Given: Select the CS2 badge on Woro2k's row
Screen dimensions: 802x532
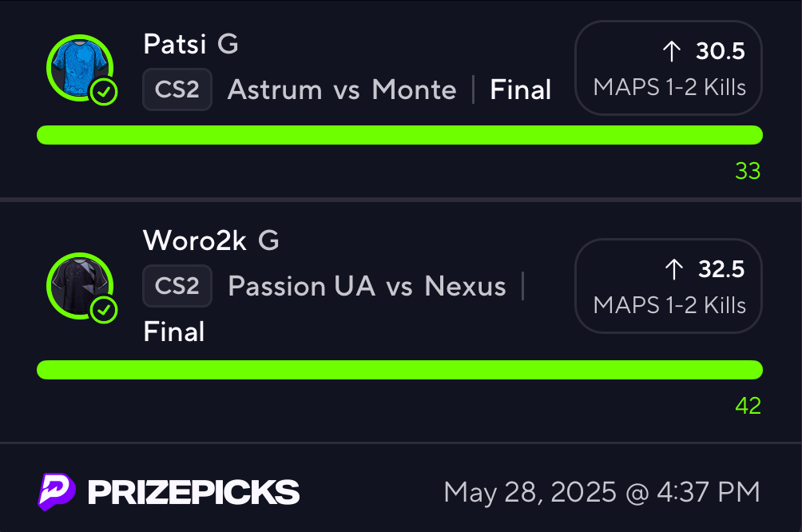Looking at the screenshot, I should [177, 286].
